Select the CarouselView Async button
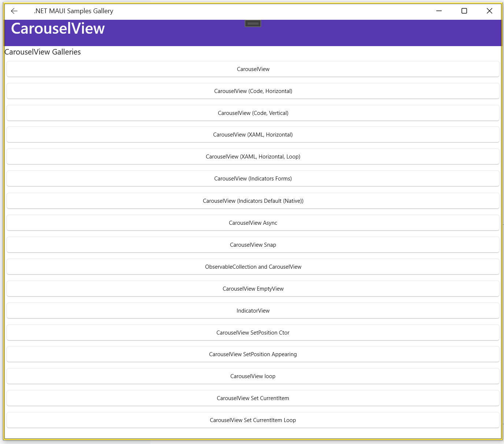Viewport: 504px width, 444px height. [x=253, y=223]
